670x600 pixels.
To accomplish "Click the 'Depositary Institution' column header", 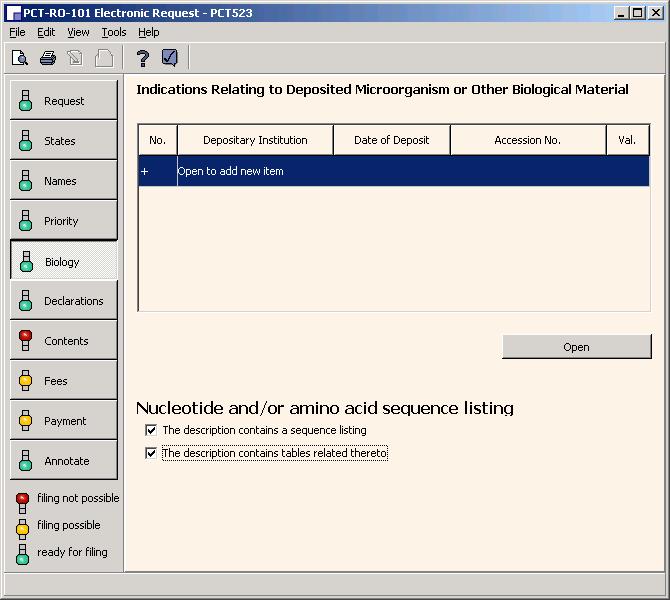I will point(255,140).
